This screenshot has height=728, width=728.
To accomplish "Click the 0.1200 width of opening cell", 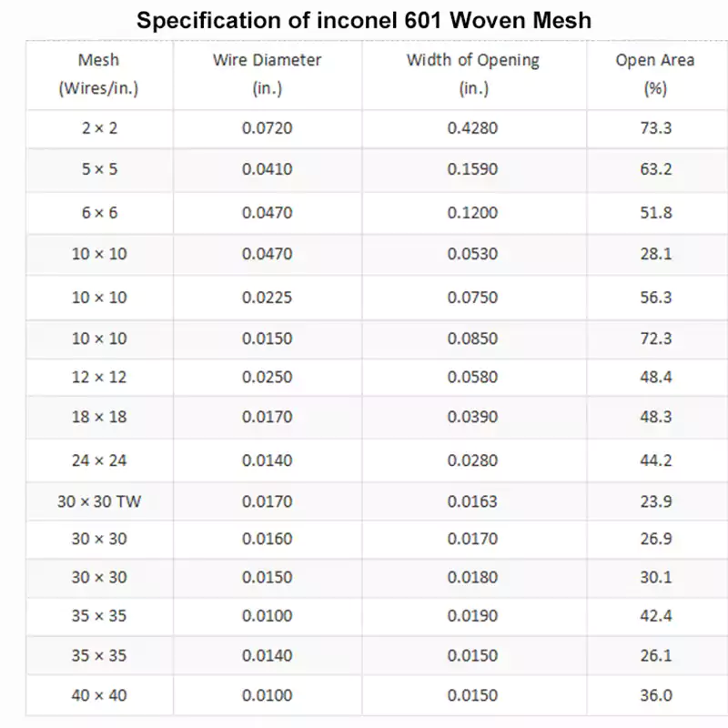I will (473, 213).
